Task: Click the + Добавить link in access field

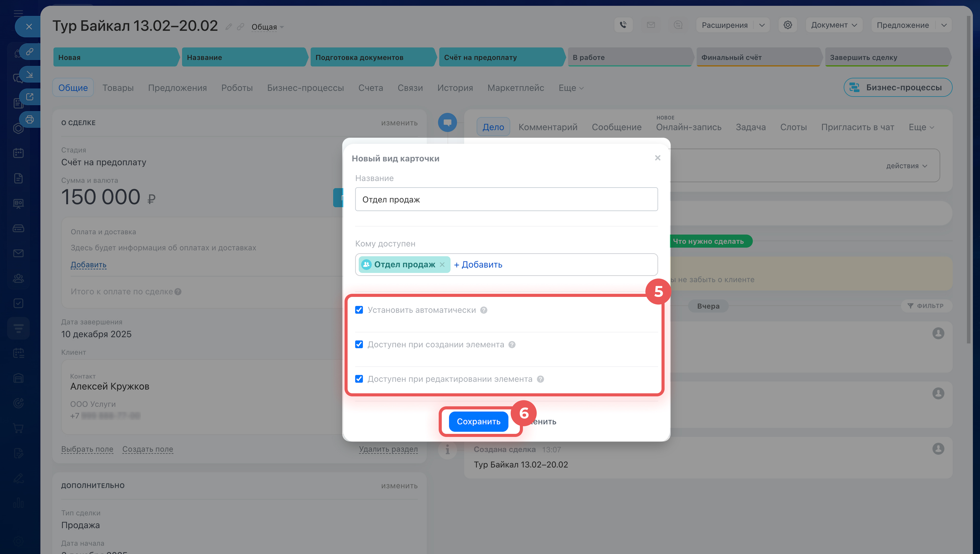Action: tap(478, 265)
